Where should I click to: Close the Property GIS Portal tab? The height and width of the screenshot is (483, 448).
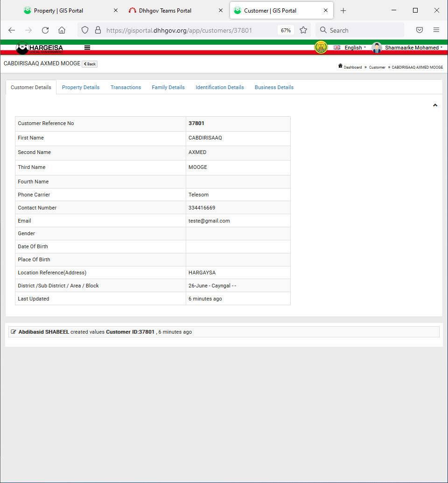coord(116,10)
